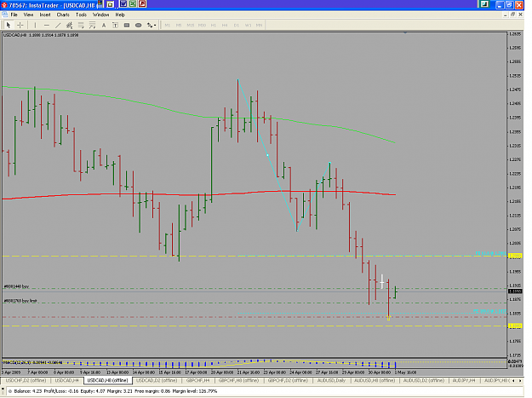
Task: Insert a text label (T) tool
Action: [116, 25]
